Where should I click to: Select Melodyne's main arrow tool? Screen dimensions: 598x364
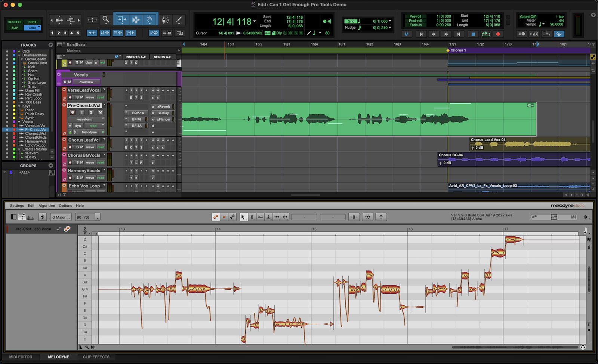pyautogui.click(x=243, y=217)
